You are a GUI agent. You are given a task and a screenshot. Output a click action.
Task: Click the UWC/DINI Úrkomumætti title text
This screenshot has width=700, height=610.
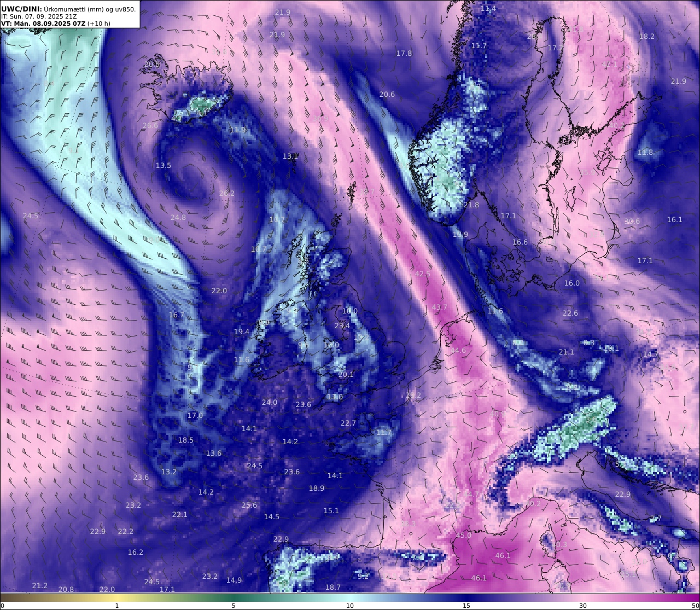(68, 9)
